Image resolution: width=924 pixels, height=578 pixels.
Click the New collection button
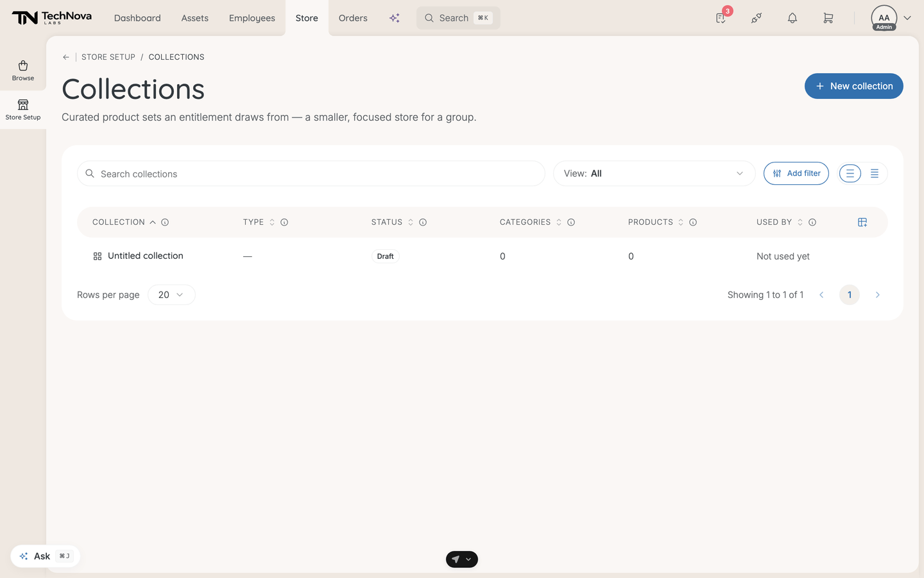tap(854, 86)
